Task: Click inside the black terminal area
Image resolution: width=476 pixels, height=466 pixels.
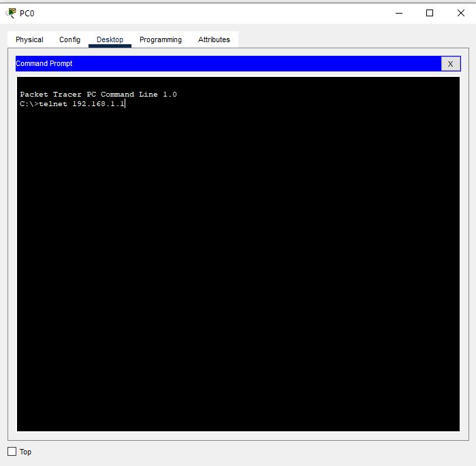Action: [238, 254]
